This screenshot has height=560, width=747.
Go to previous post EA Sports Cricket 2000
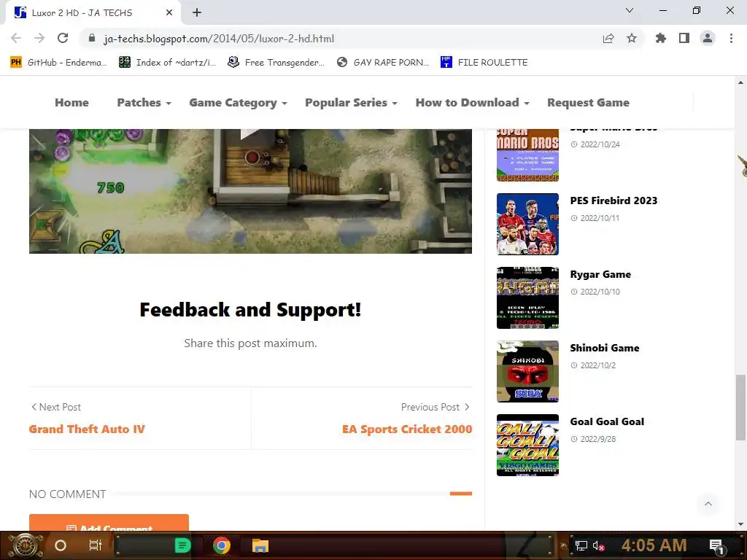click(407, 429)
